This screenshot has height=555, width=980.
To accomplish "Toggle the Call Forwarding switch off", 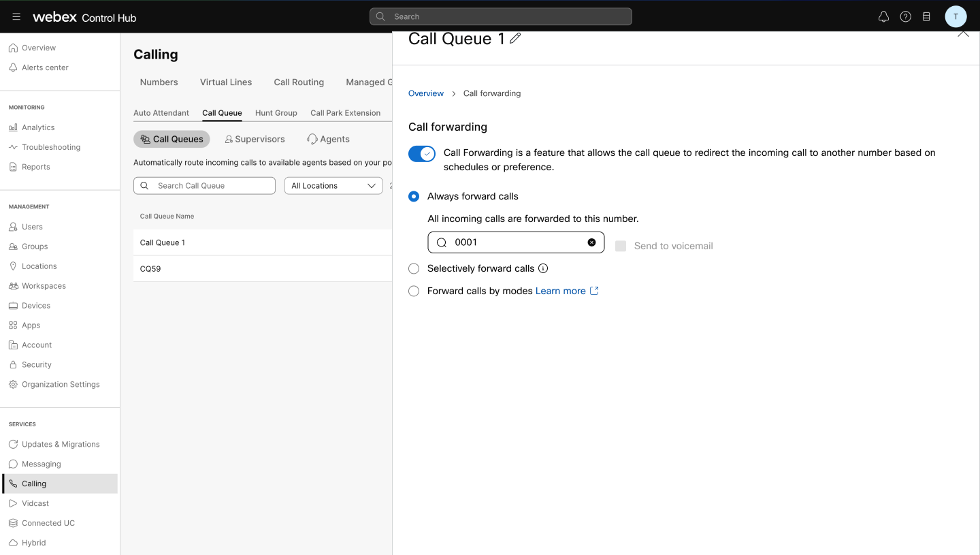I will tap(422, 154).
